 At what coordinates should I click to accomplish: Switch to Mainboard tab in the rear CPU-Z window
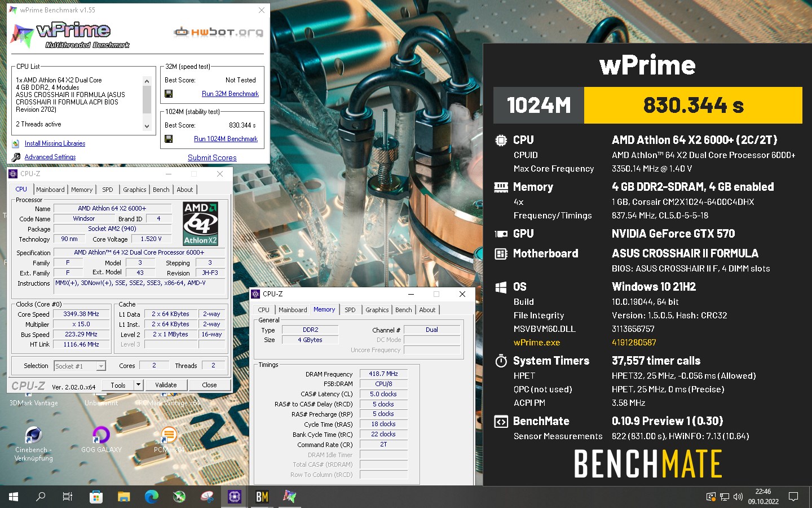click(50, 190)
